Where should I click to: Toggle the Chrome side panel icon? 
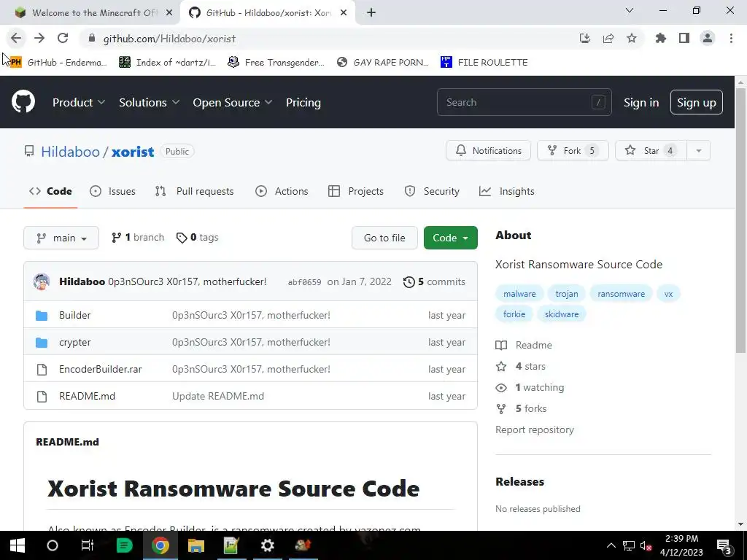click(x=684, y=39)
